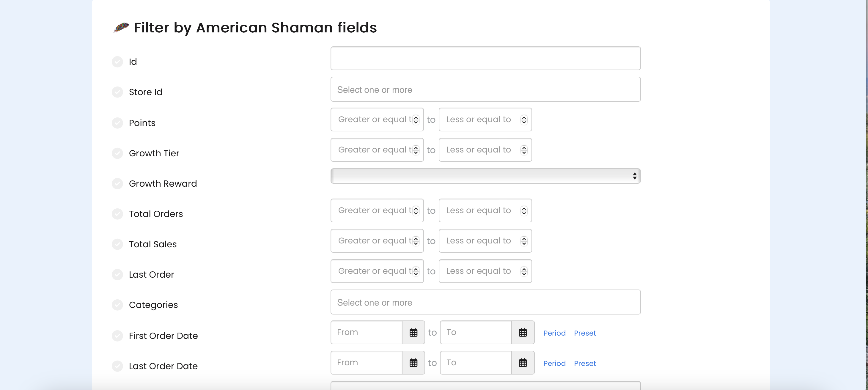
Task: Open calendar for First Order Date To
Action: click(x=523, y=332)
